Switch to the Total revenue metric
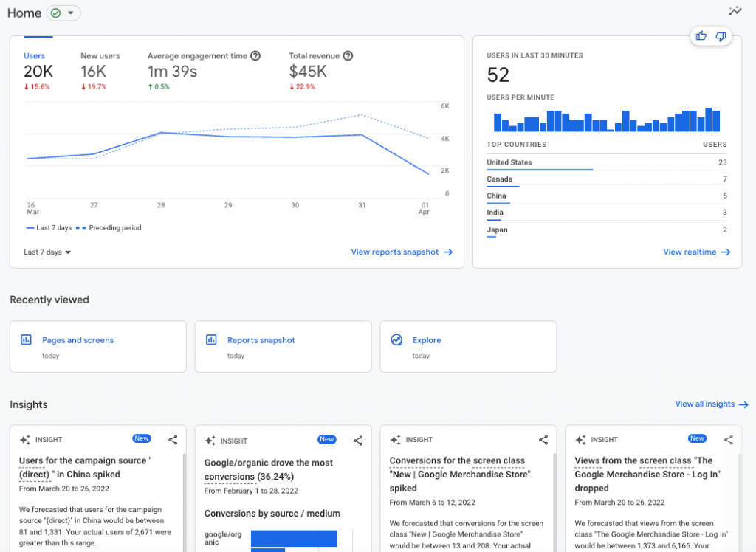This screenshot has height=552, width=756. (x=314, y=56)
